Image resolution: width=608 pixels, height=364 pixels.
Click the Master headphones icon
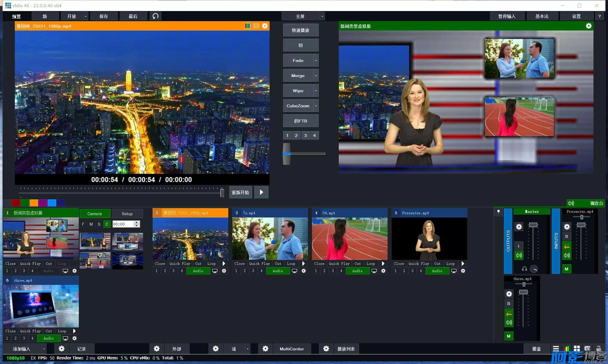click(524, 269)
